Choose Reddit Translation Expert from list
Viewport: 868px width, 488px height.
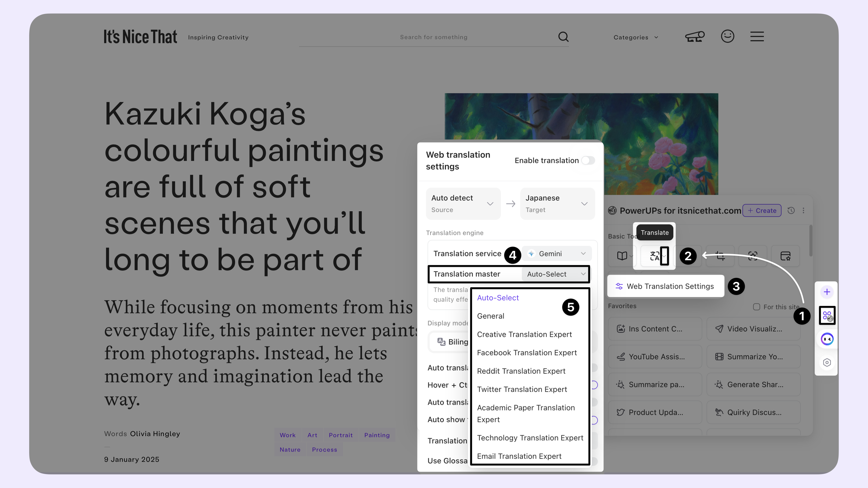pos(521,371)
